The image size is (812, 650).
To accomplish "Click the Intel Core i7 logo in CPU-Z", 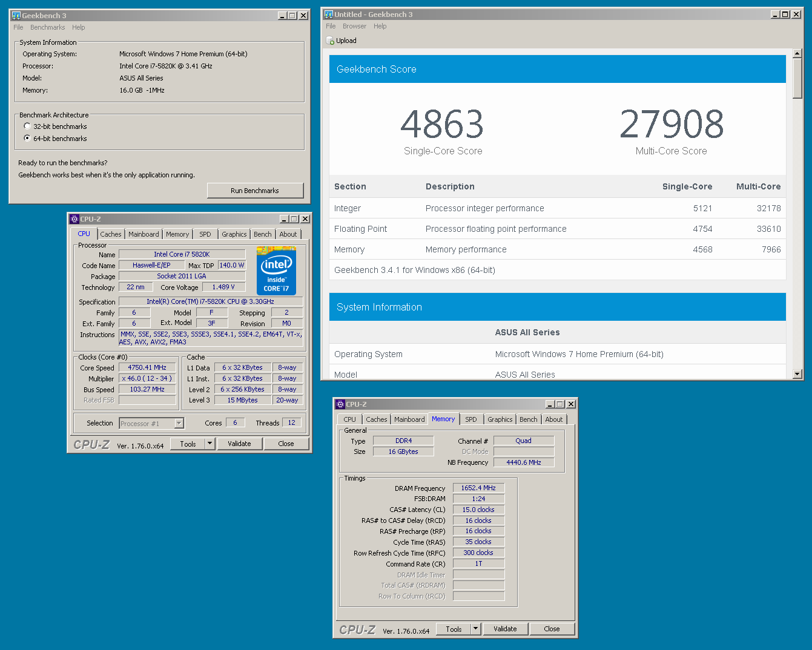I will pyautogui.click(x=276, y=271).
